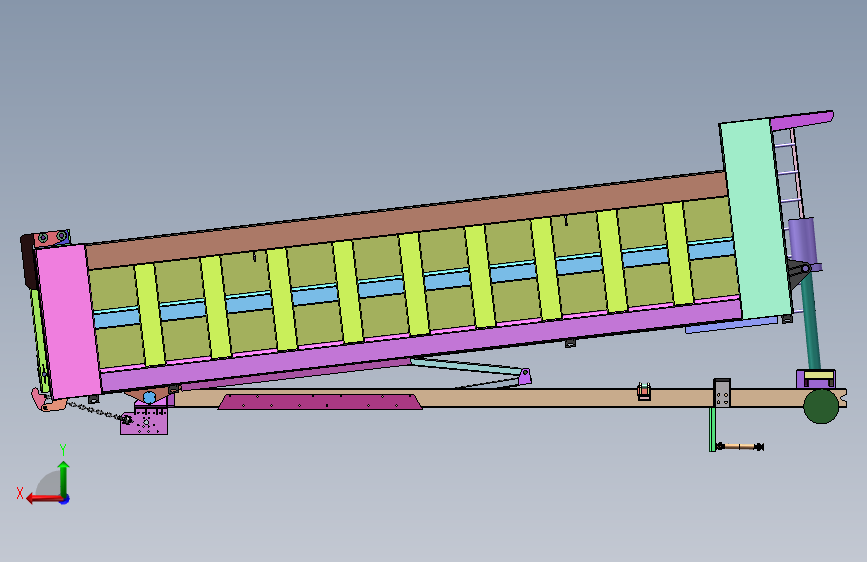The image size is (867, 562).
Task: Select the grey bolted bracket on the beam
Action: [722, 393]
